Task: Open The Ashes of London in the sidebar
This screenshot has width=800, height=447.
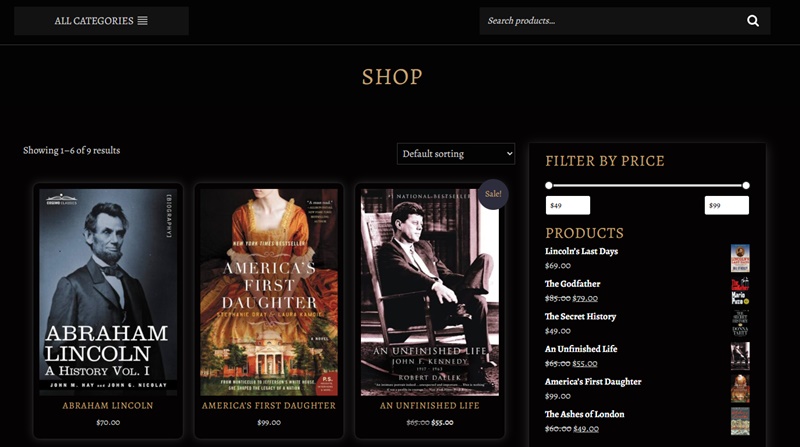Action: (584, 414)
